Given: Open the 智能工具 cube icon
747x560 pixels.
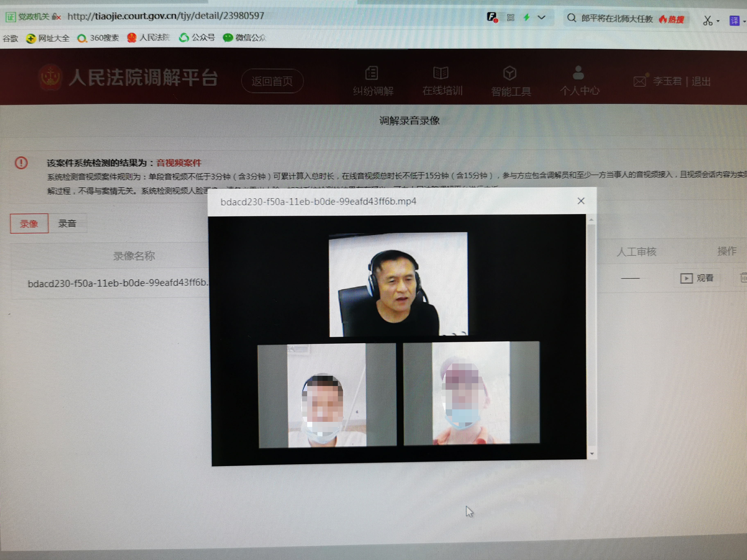Looking at the screenshot, I should 510,73.
